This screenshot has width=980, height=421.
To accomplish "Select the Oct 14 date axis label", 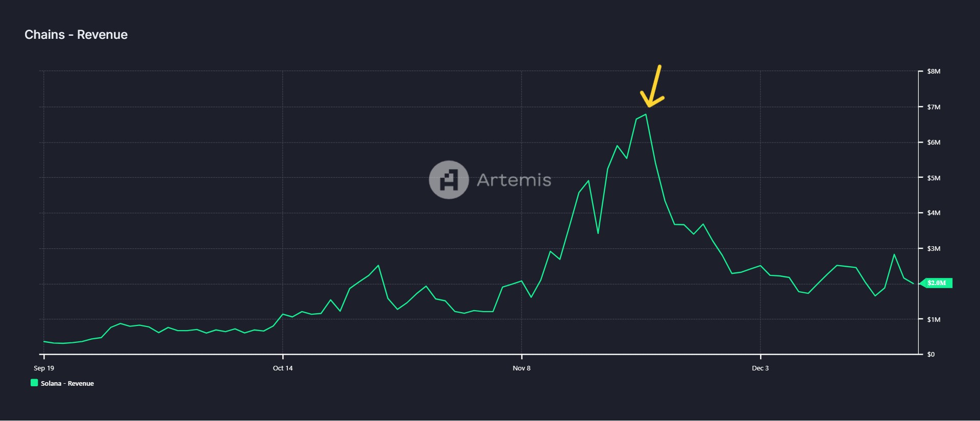I will click(283, 368).
